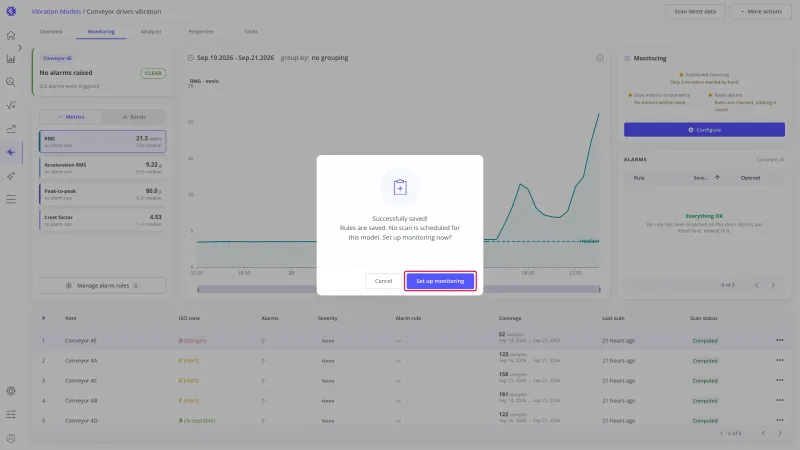Image resolution: width=800 pixels, height=450 pixels.
Task: Click the D (Danger) ISO zone cell
Action: 192,340
